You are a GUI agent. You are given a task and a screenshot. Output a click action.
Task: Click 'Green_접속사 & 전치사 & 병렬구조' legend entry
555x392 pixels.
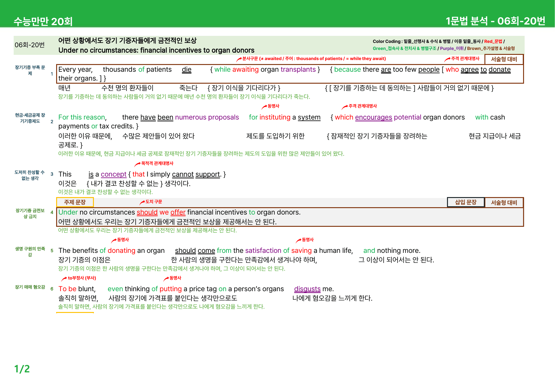tap(404, 48)
